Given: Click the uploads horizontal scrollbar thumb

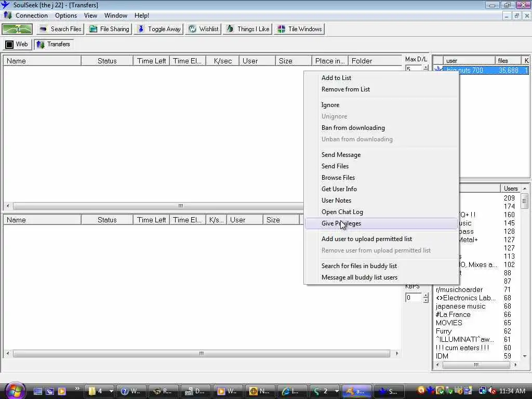Looking at the screenshot, I should [x=202, y=353].
